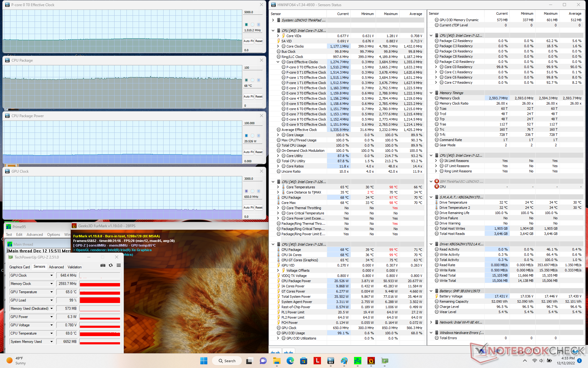
Task: Click Auto Fit in the CPU Package graph
Action: 248,97
